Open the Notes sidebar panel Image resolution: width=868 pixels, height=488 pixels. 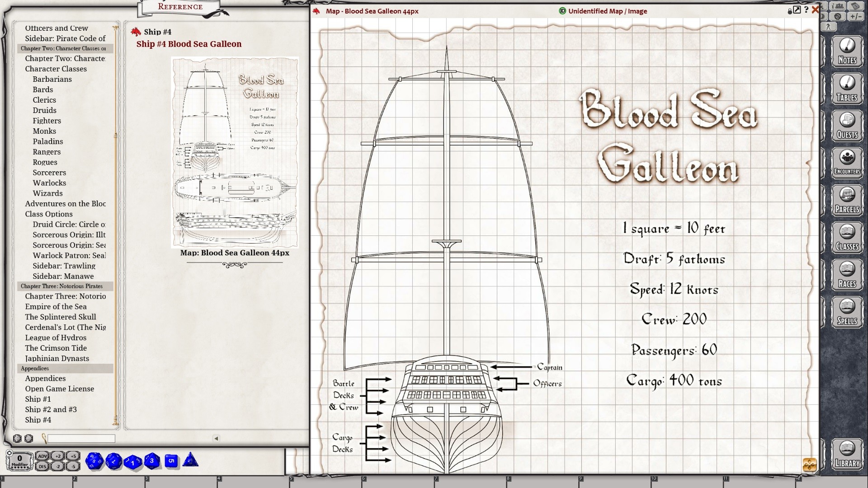[847, 52]
